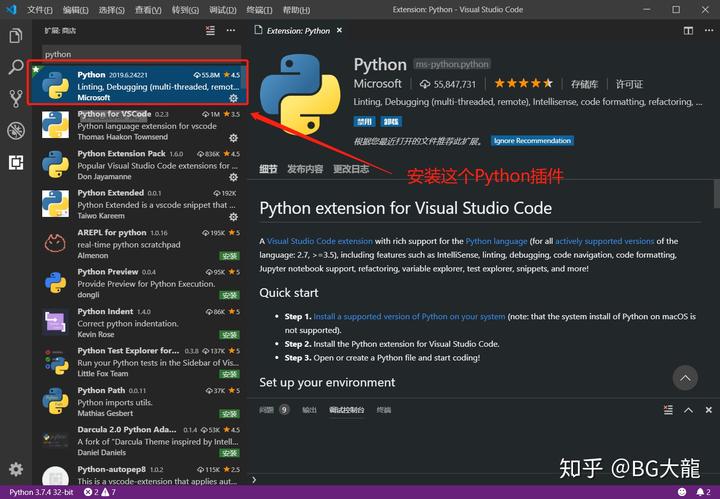This screenshot has height=499, width=720.
Task: Switch to the 细节 details tab
Action: [x=268, y=169]
